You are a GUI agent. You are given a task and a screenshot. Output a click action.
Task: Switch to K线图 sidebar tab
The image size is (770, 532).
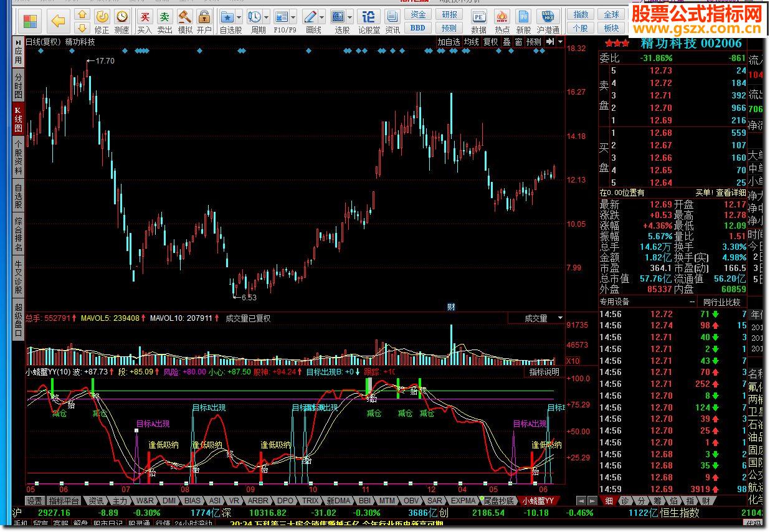pos(18,118)
